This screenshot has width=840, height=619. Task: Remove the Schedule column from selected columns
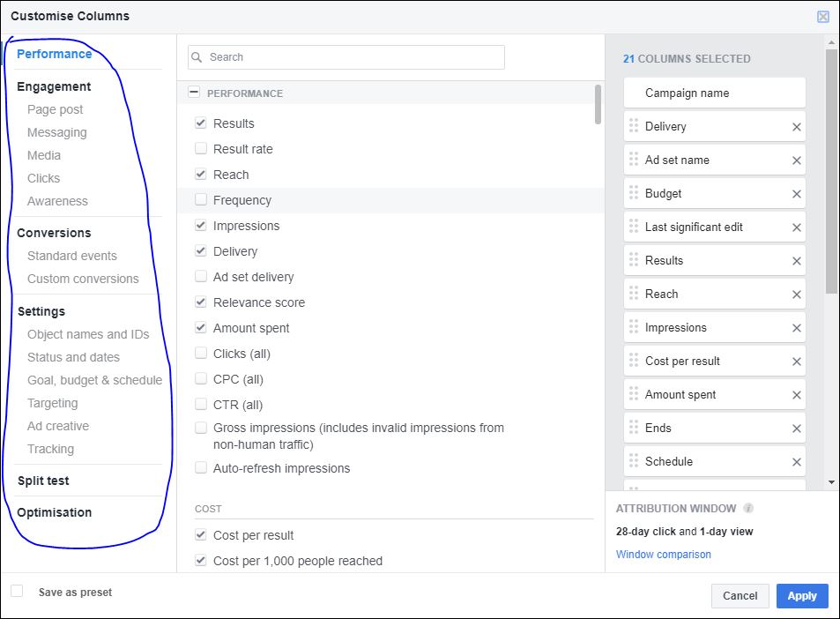click(x=796, y=461)
